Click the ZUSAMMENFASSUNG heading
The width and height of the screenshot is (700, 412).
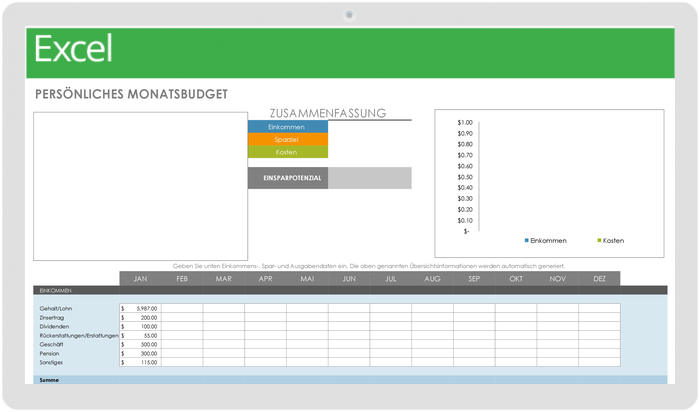[328, 113]
